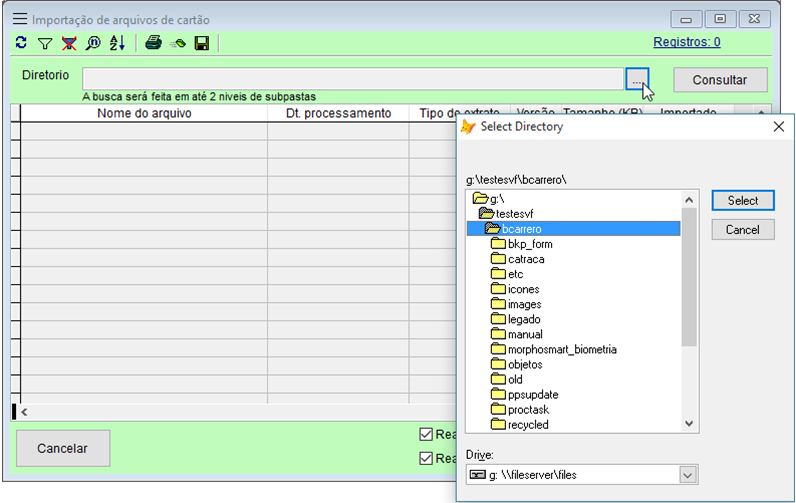Clear filter with the red-crossed funnel icon
Viewport: 796px width, 503px height.
pos(69,43)
